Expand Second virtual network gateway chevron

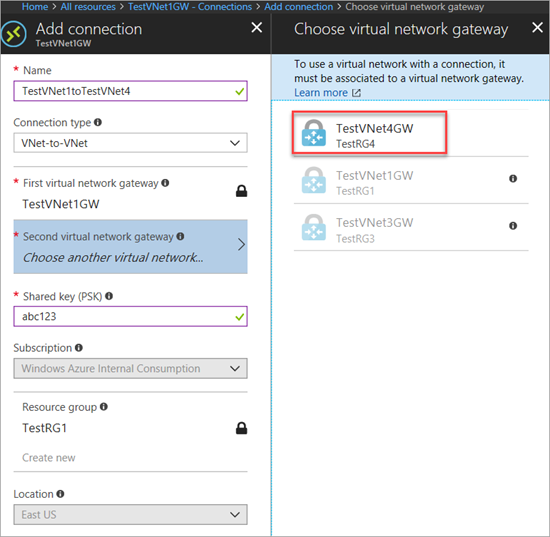click(241, 244)
